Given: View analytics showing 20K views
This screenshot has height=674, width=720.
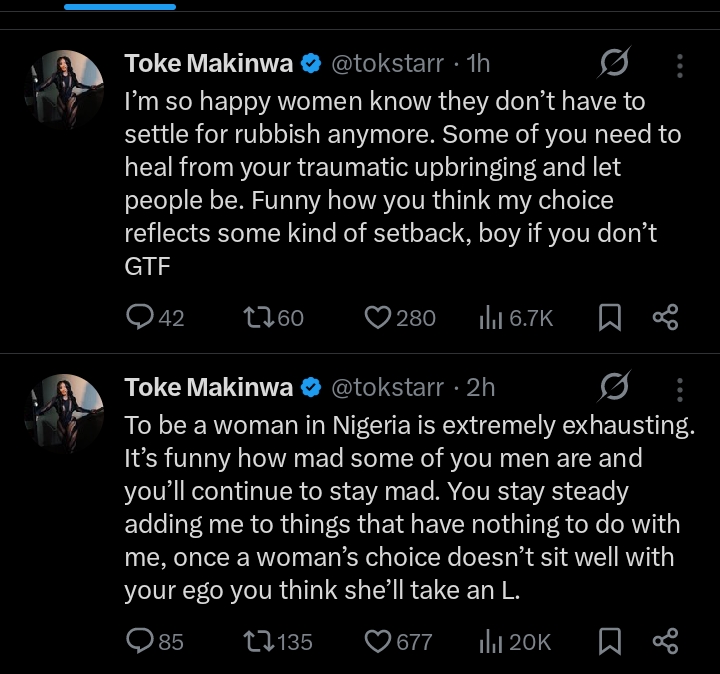Looking at the screenshot, I should [x=490, y=641].
